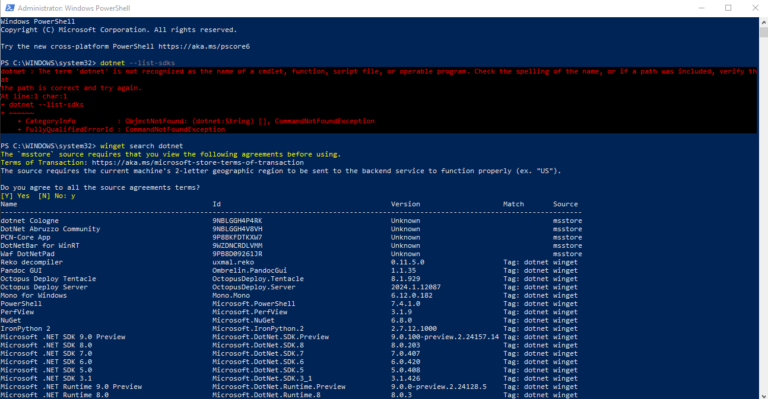Click the Octopus Deploy Server row

(x=289, y=287)
